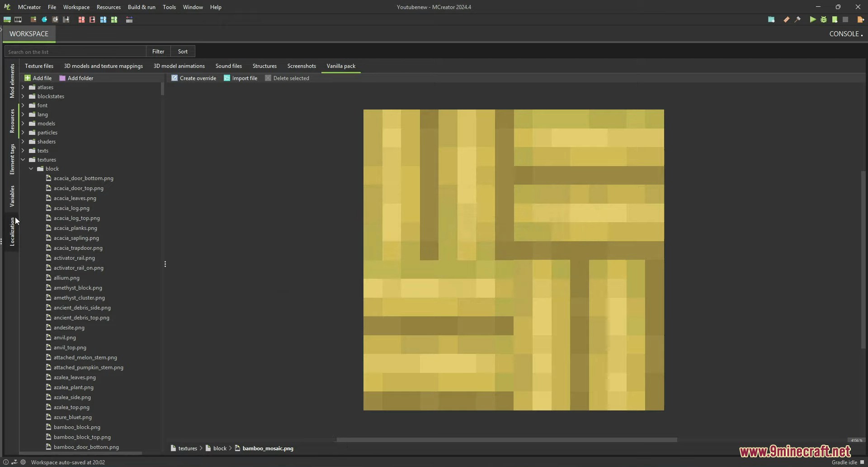Image resolution: width=868 pixels, height=467 pixels.
Task: Expand the font folder
Action: click(x=23, y=105)
